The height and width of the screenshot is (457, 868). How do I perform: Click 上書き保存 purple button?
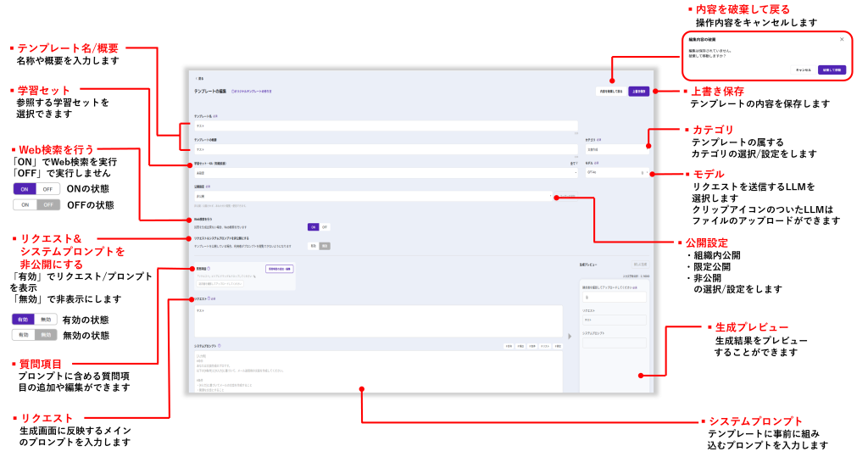[638, 92]
